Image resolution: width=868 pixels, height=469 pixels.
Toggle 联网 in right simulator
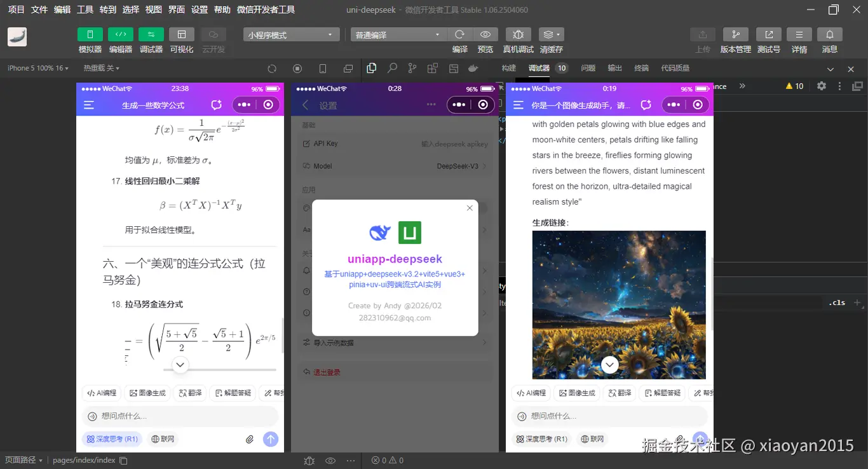coord(592,439)
